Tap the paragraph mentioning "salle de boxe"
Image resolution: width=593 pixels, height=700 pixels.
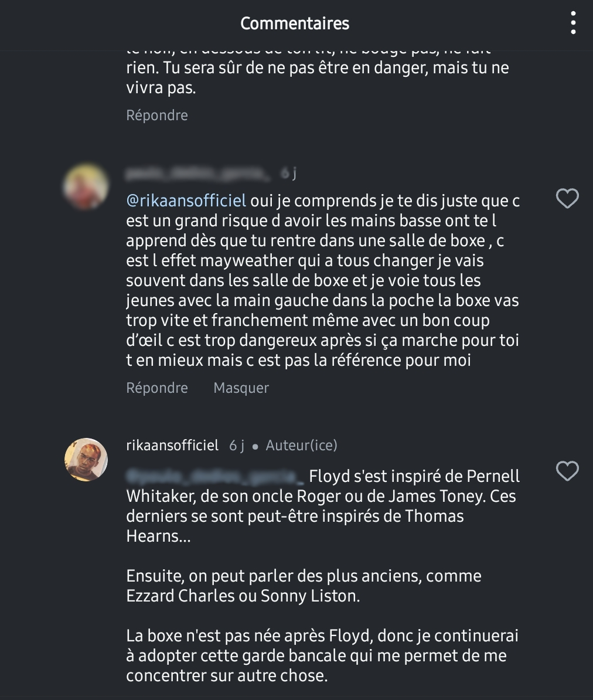(322, 280)
